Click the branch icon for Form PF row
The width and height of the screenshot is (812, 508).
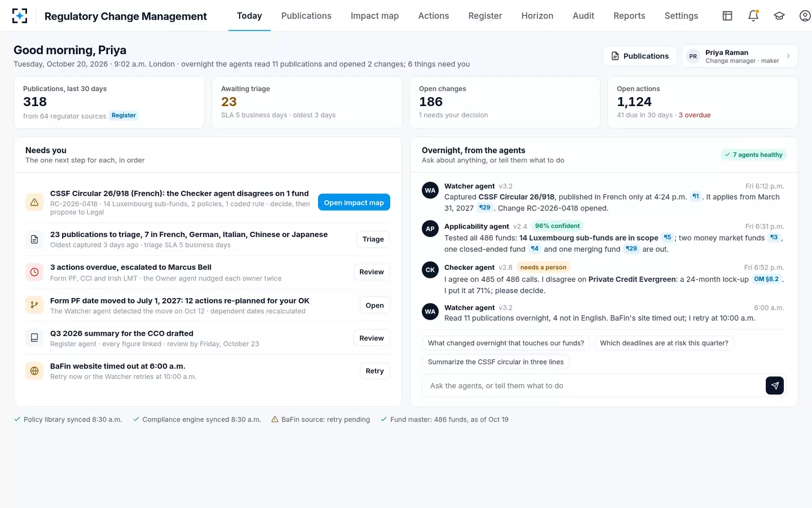(x=34, y=305)
